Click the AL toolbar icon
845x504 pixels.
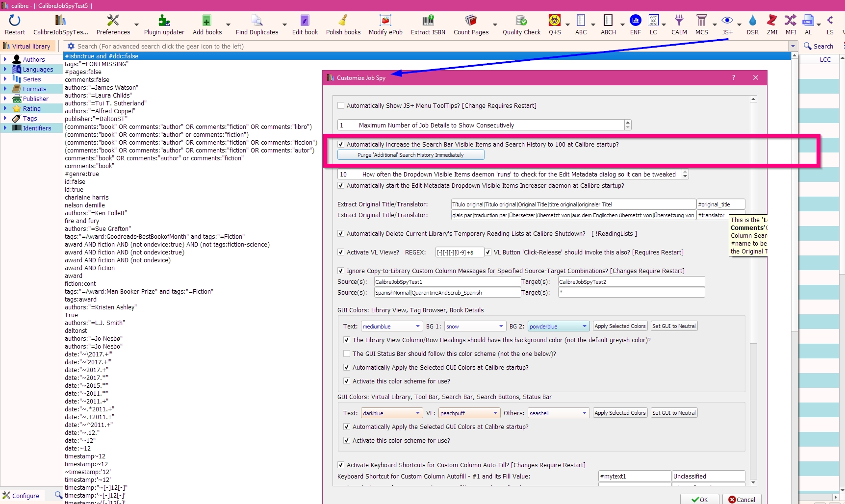point(808,21)
